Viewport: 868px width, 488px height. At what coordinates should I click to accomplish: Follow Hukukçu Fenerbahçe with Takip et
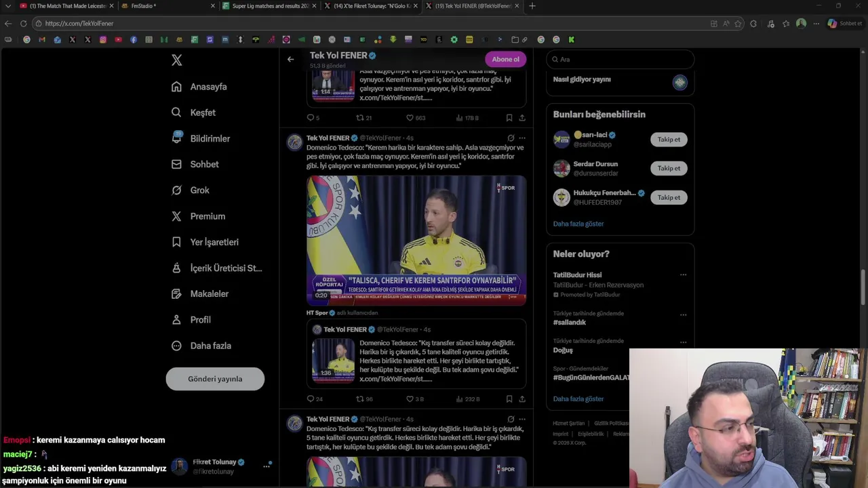point(669,197)
